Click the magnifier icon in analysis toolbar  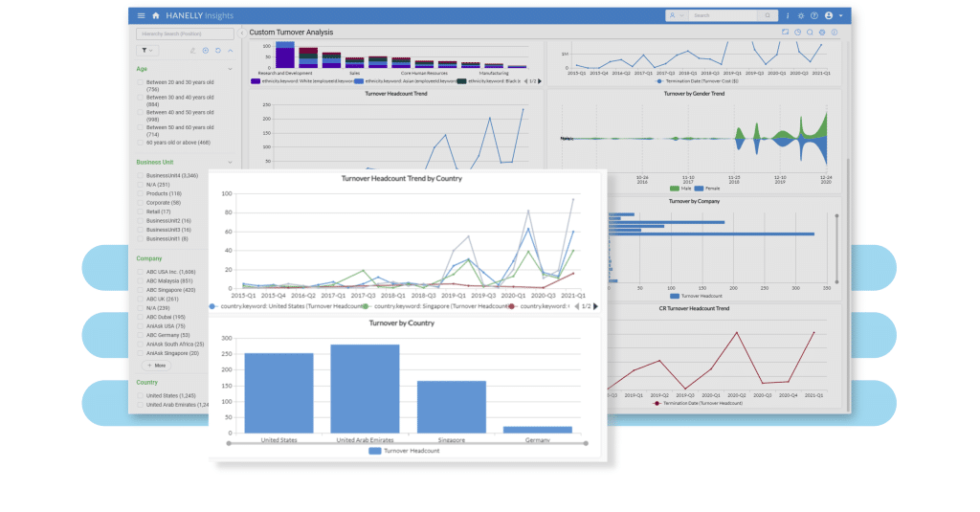pos(810,32)
